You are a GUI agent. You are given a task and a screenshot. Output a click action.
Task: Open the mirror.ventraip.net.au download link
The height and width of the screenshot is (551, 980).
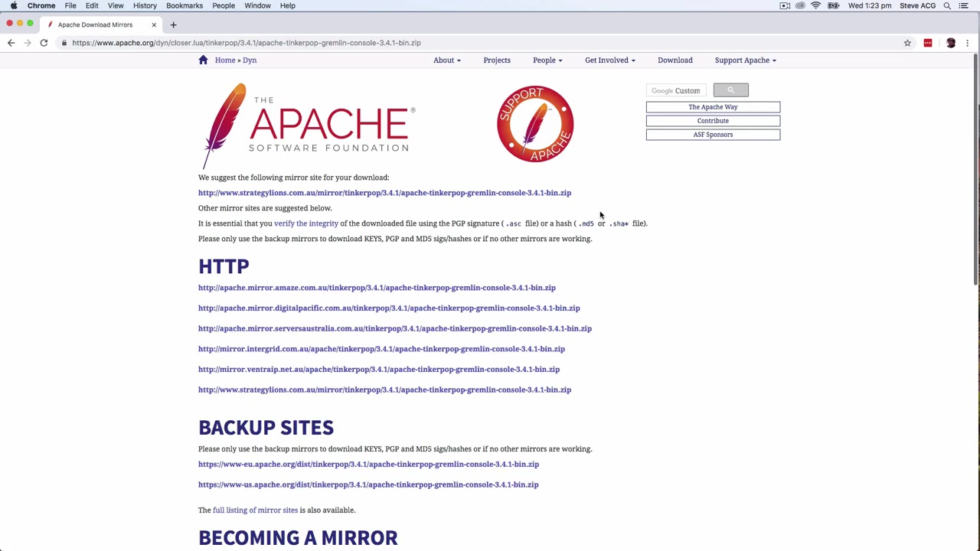click(379, 369)
